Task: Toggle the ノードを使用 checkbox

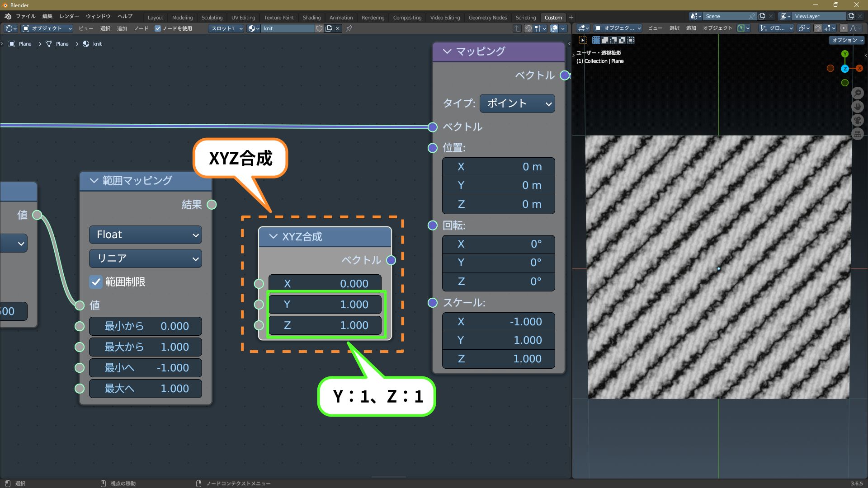Action: tap(158, 28)
